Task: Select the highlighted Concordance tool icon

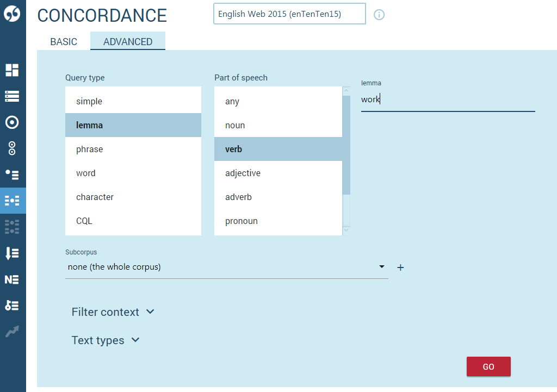Action: [13, 201]
